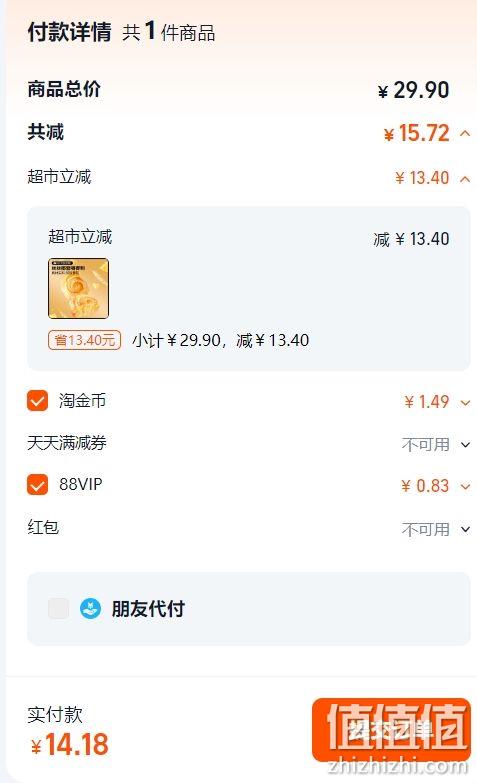Uncheck the 淘金币 checkbox
477x783 pixels.
pyautogui.click(x=37, y=400)
